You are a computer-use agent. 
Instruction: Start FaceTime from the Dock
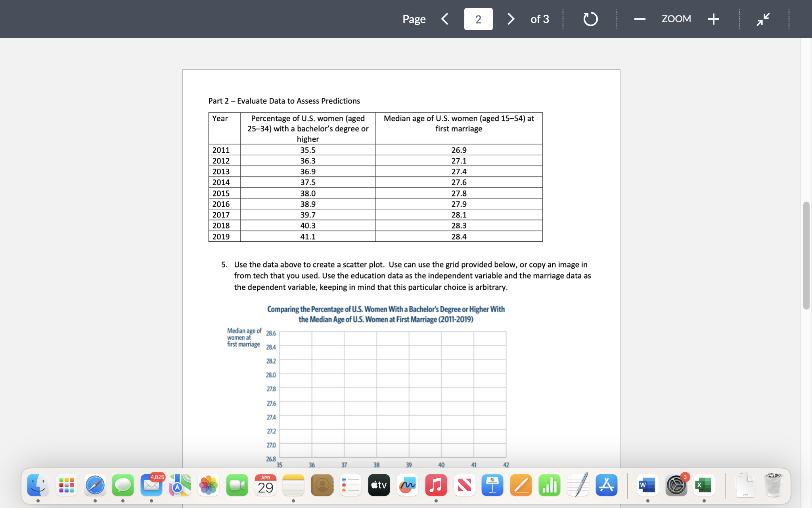coord(236,485)
